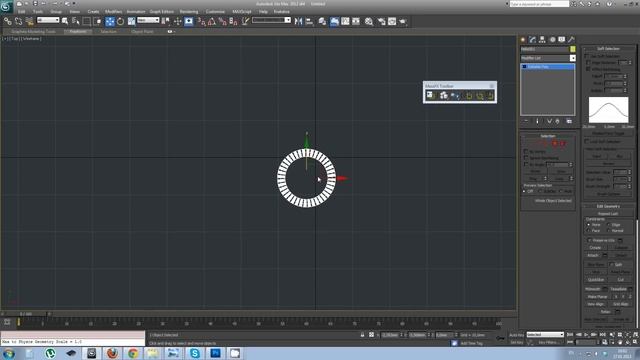This screenshot has height=360, width=640.
Task: Open the Object Paint ribbon tab
Action: pyautogui.click(x=142, y=31)
